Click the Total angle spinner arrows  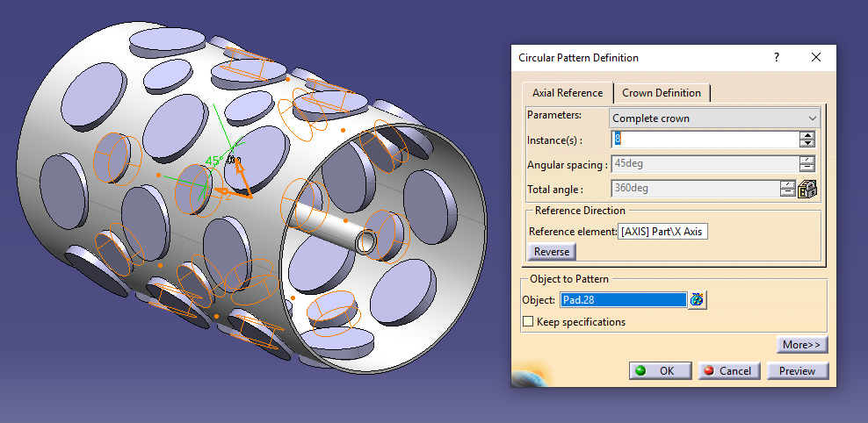(x=788, y=189)
